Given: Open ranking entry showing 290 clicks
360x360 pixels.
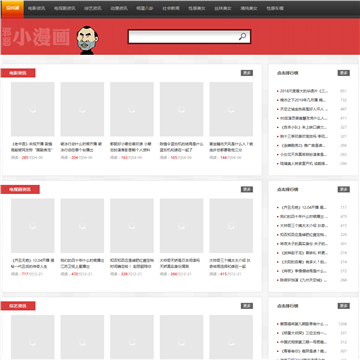Looking at the screenshot, I should (x=304, y=164).
